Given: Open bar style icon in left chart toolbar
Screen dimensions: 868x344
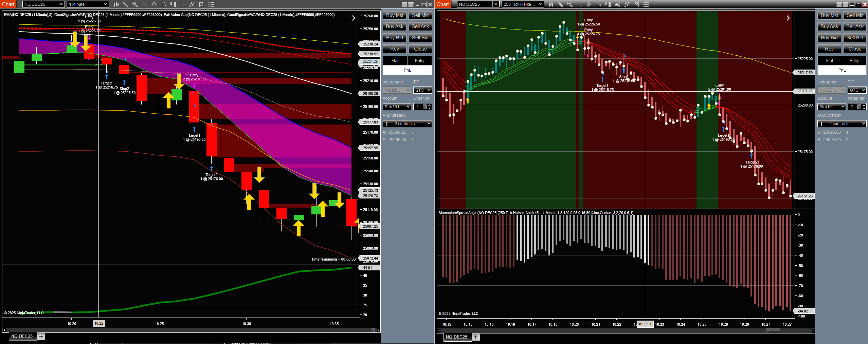Looking at the screenshot, I should point(116,4).
